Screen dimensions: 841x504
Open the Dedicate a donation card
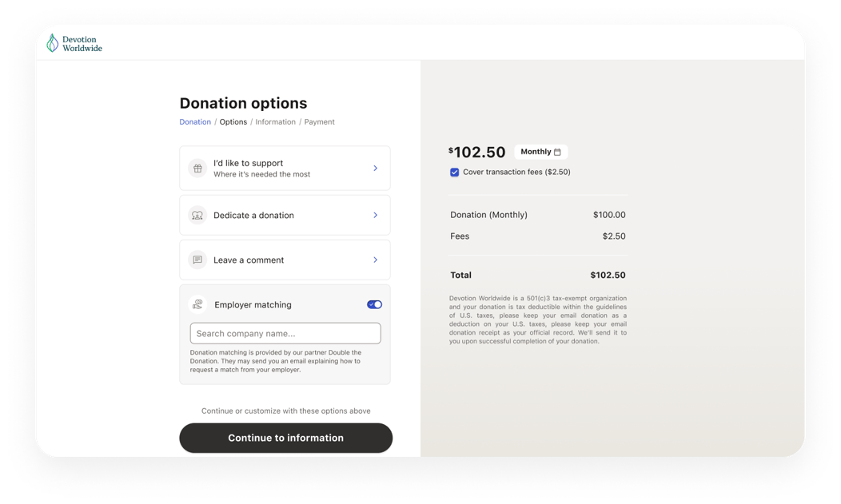pos(285,215)
